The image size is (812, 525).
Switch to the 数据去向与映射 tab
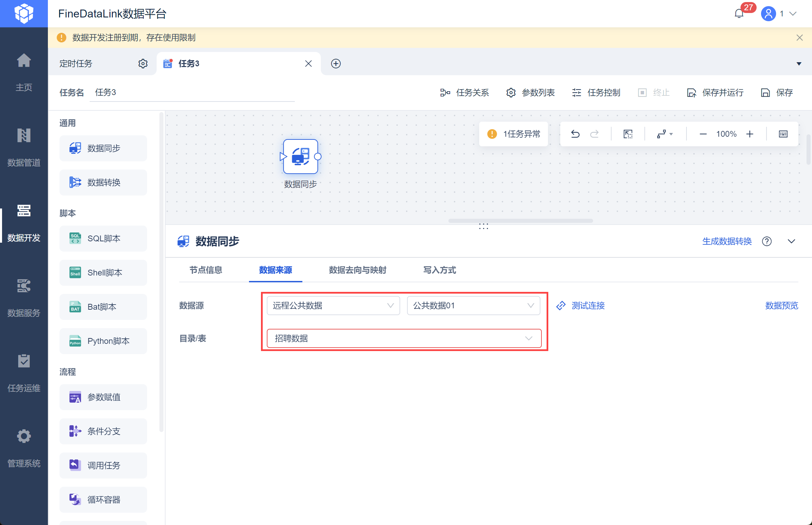(x=357, y=270)
